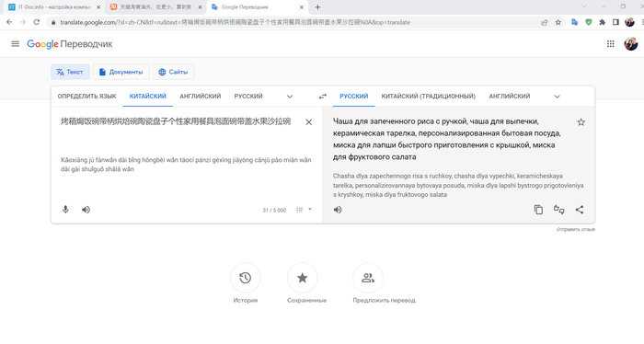Copy the Russian translation
The height and width of the screenshot is (344, 644).
[x=538, y=210]
